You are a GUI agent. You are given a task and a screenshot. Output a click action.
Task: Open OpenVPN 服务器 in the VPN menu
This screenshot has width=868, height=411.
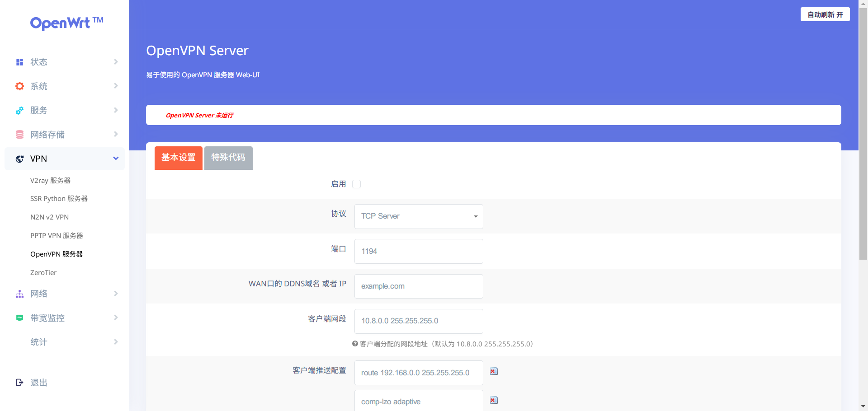click(x=56, y=254)
